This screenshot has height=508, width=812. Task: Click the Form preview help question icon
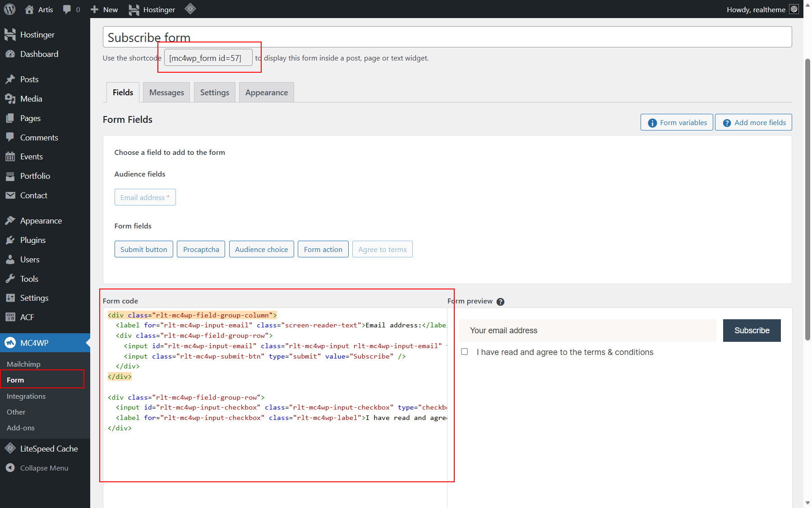(x=500, y=302)
